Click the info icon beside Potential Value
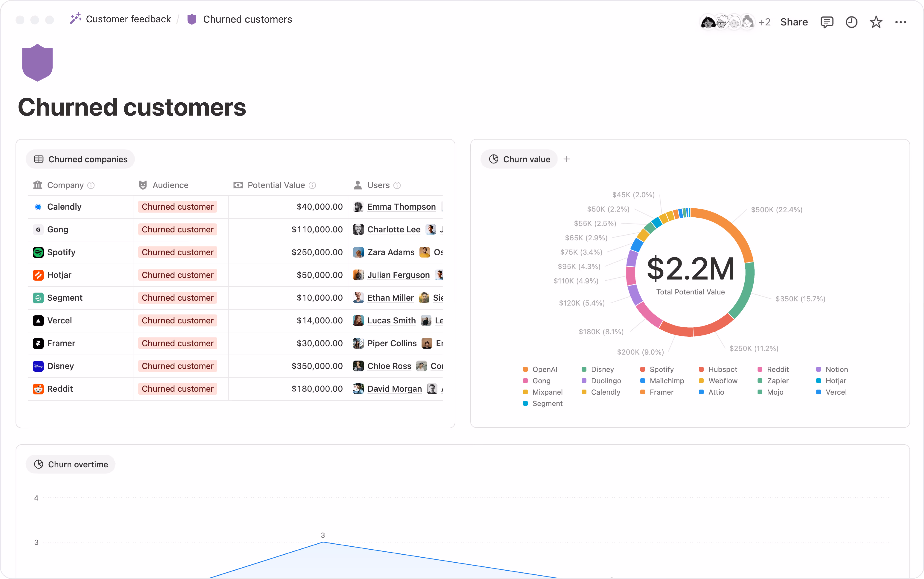The height and width of the screenshot is (579, 924). tap(313, 185)
